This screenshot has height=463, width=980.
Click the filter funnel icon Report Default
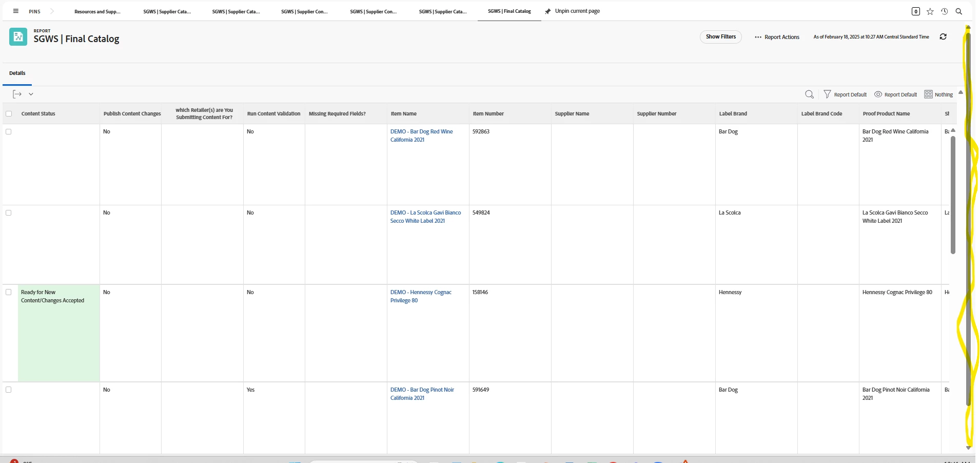[827, 94]
